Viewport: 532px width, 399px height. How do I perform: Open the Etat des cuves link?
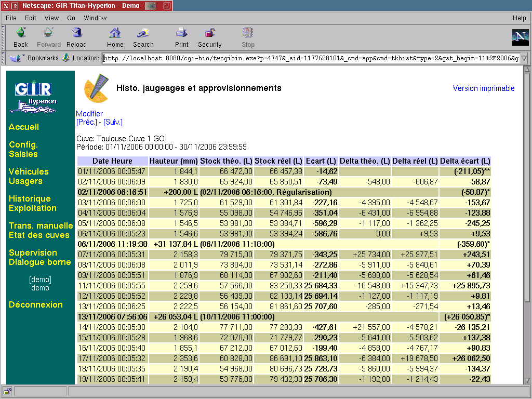pos(39,235)
